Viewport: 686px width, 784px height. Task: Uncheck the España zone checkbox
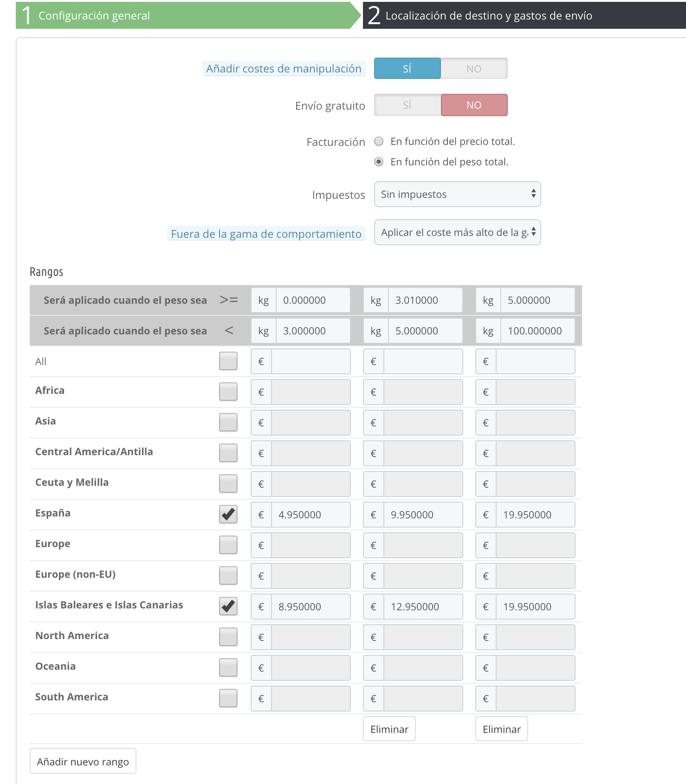pos(228,514)
